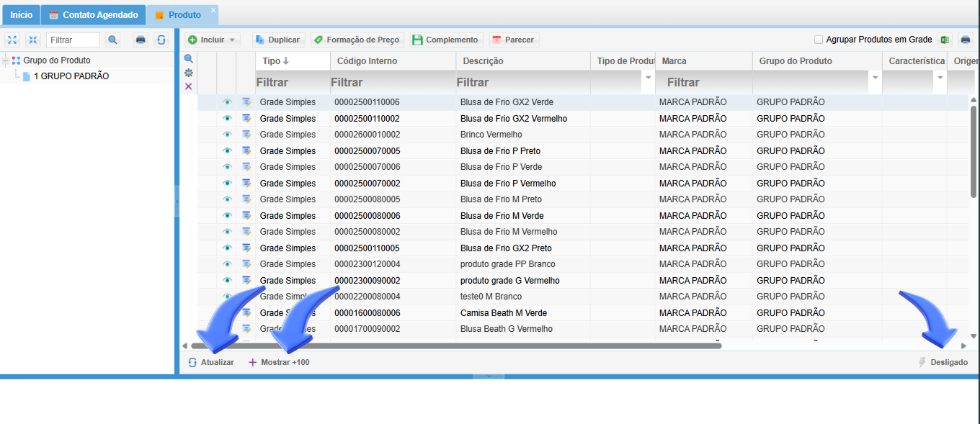Screen dimensions: 980x424
Task: Click the sidebar search magnifier icon
Action: [x=112, y=40]
